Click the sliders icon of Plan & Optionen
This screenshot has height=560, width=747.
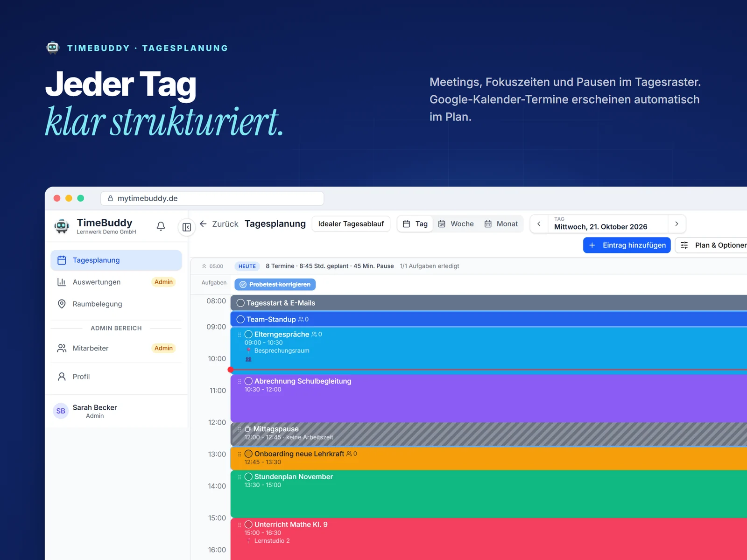pyautogui.click(x=684, y=245)
